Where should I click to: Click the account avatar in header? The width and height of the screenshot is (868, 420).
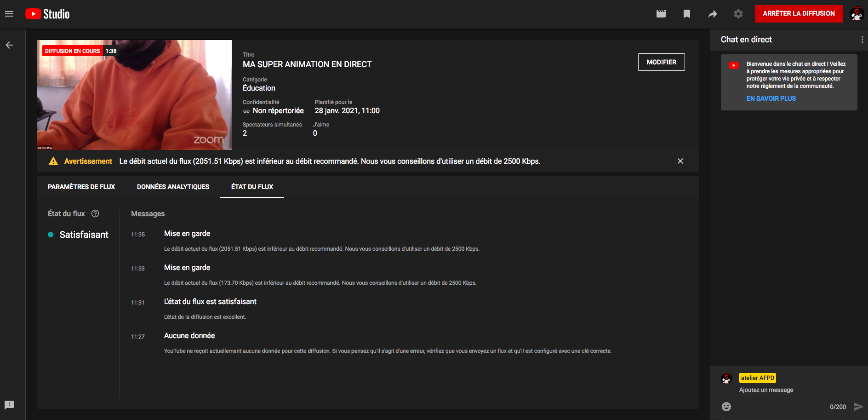coord(857,14)
